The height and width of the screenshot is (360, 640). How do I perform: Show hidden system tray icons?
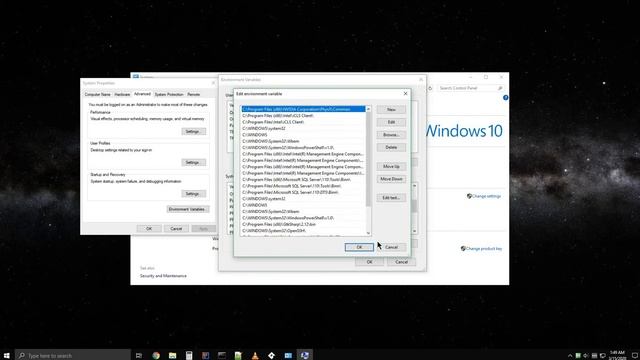pyautogui.click(x=570, y=356)
